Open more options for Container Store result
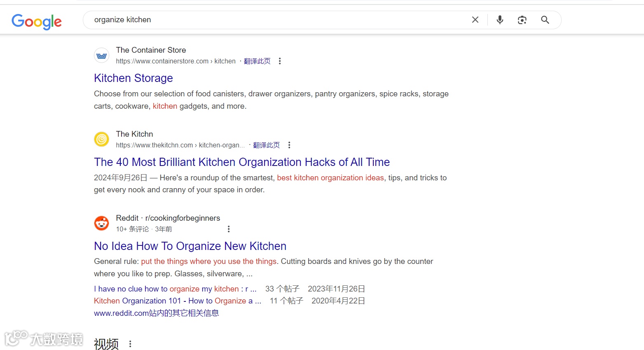644x350 pixels. point(280,61)
